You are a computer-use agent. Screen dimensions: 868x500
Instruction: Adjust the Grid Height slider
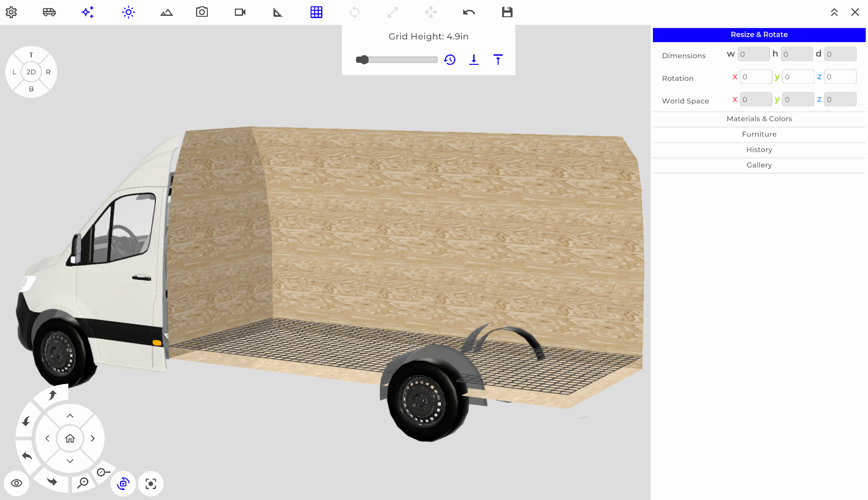397,60
